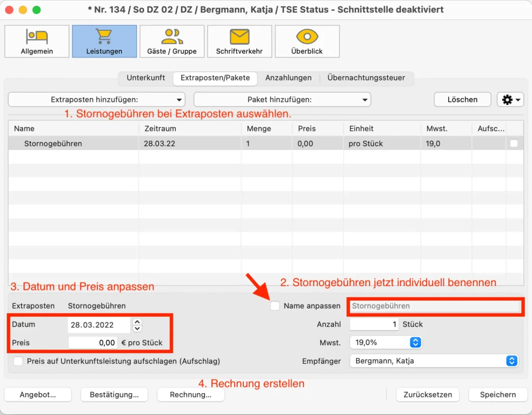Click the 19,0 Mwst. cell
This screenshot has height=415, width=532.
tap(446, 143)
